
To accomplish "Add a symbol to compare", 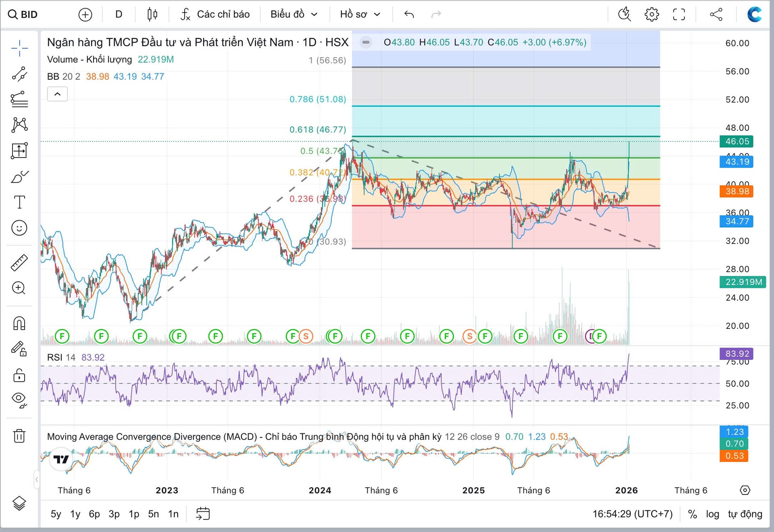I will coord(85,15).
